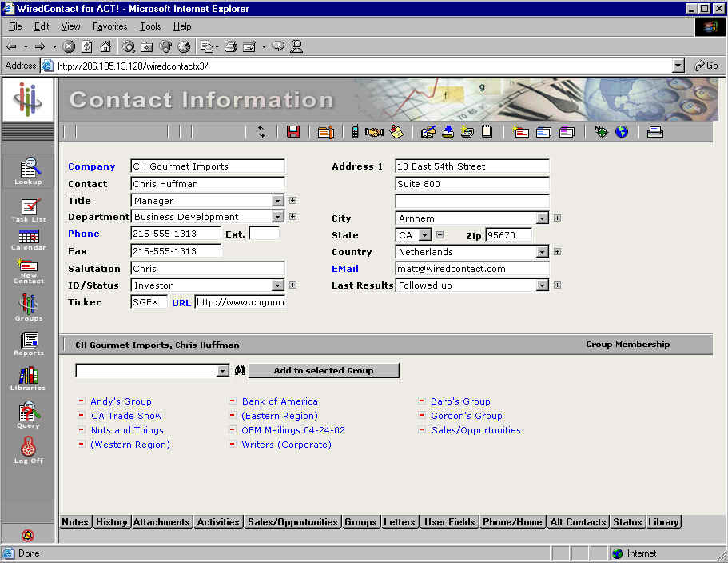This screenshot has height=563, width=728.
Task: Open the Title dropdown showing Manager
Action: tap(277, 201)
